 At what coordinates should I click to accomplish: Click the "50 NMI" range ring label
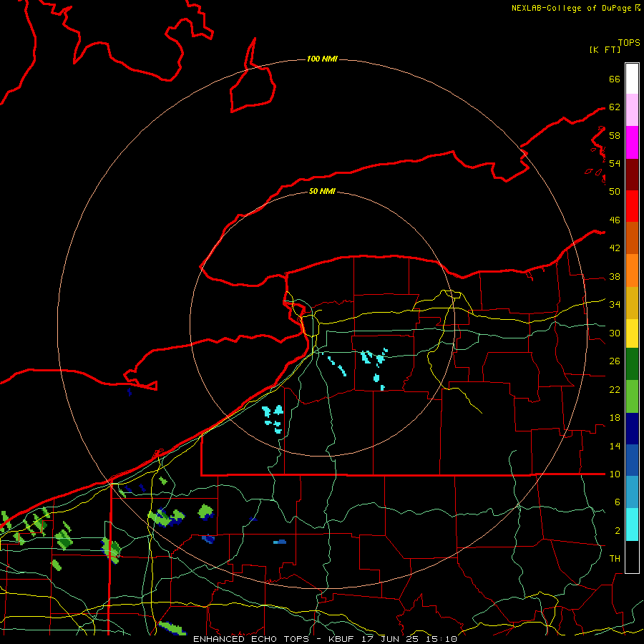coord(322,191)
